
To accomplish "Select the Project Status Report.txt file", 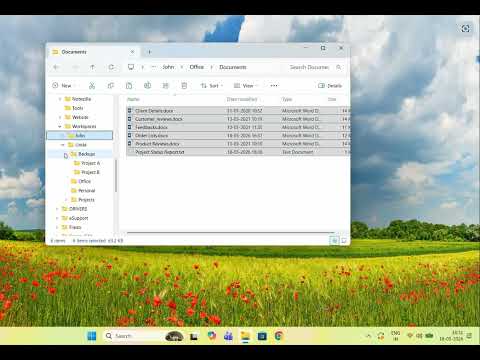I will coord(238,152).
